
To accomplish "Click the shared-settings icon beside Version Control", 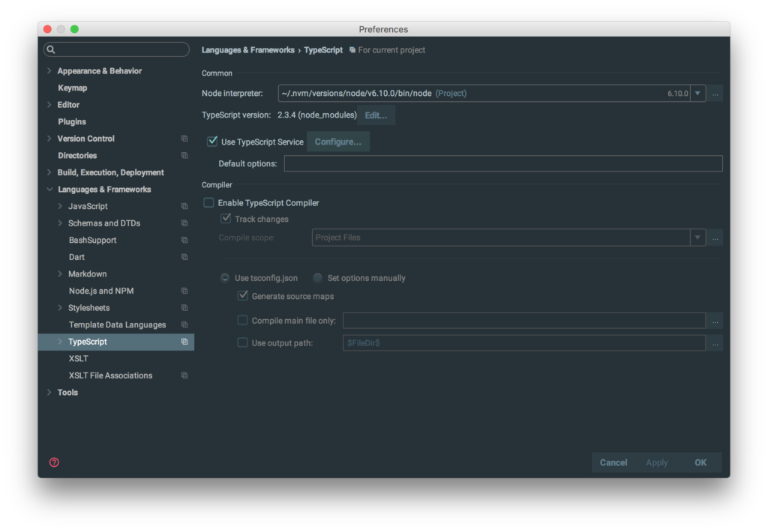I will [x=184, y=139].
